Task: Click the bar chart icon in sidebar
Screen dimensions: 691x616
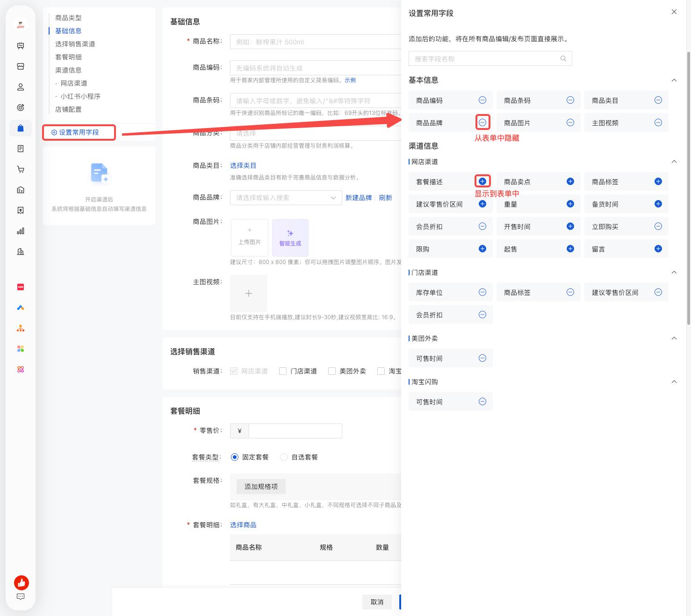Action: pos(21,231)
